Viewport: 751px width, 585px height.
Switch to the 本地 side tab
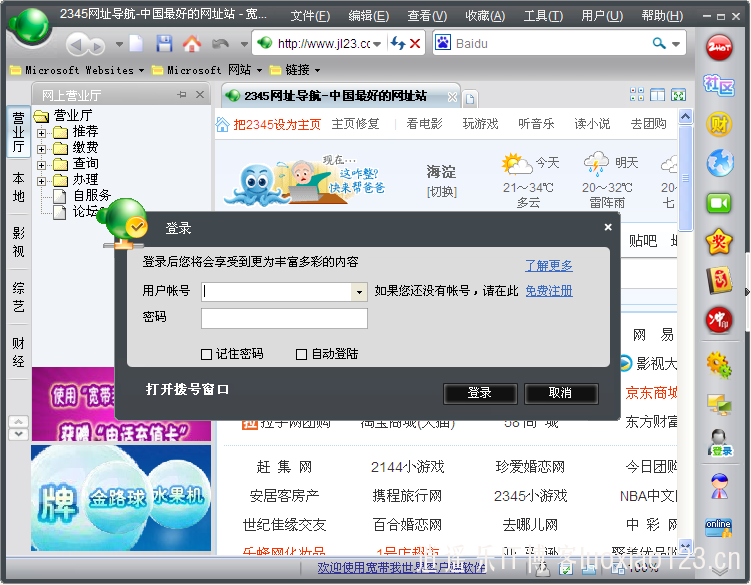pyautogui.click(x=19, y=187)
